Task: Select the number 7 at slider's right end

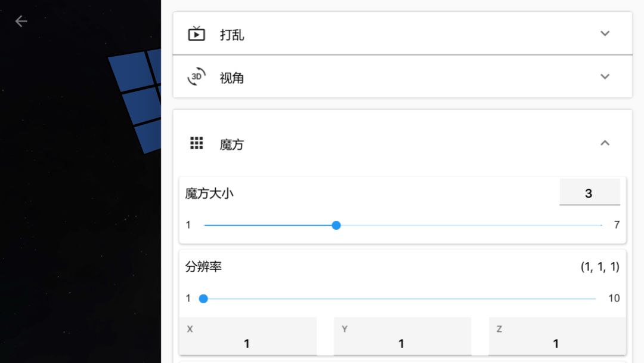Action: click(617, 224)
